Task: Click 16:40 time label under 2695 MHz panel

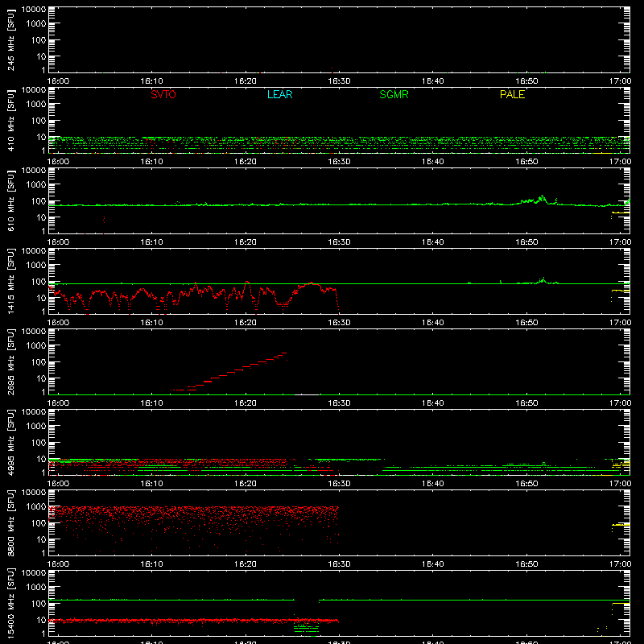Action: point(433,403)
